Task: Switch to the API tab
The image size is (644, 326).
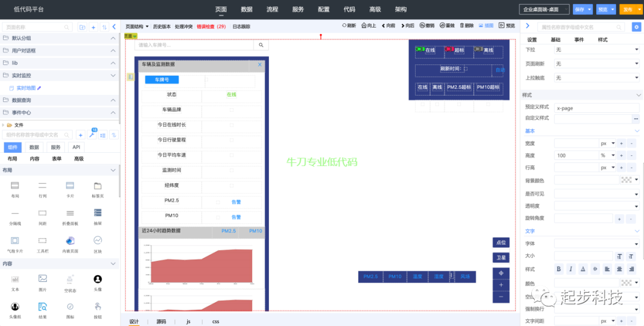Action: click(76, 147)
